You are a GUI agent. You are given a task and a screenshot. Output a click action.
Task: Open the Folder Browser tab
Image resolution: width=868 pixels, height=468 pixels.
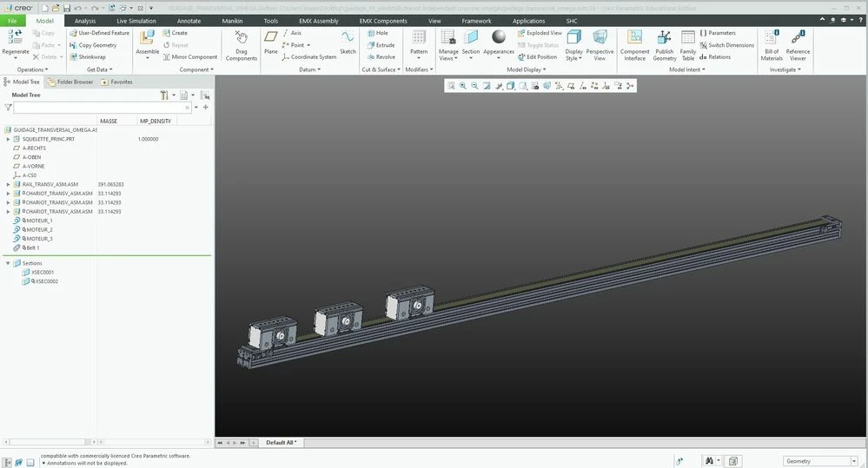[70, 82]
